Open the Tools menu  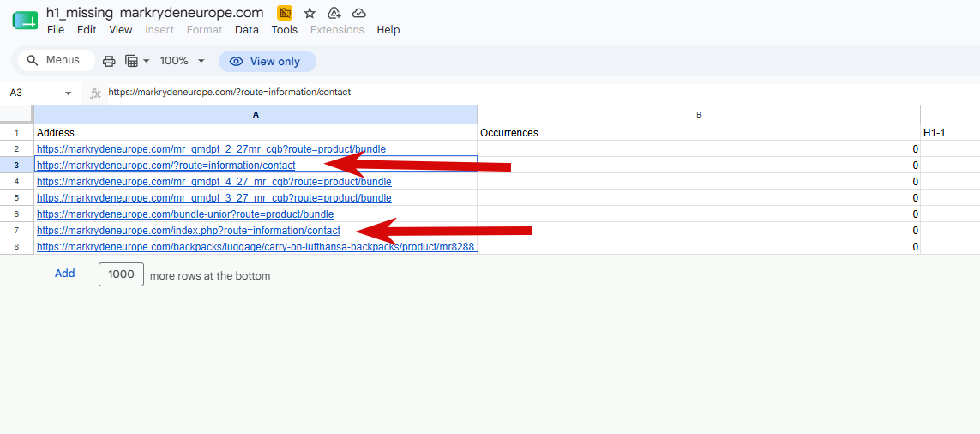(285, 30)
